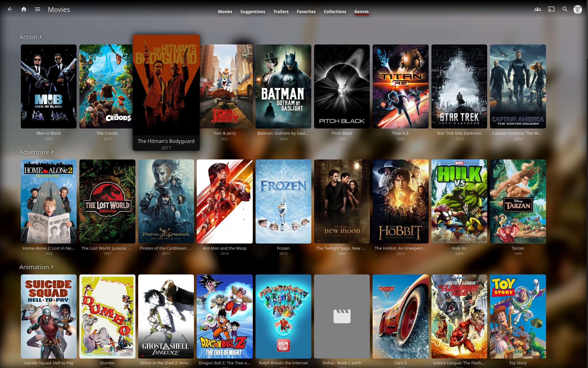
Task: Open The Hobbit poster
Action: pos(400,201)
